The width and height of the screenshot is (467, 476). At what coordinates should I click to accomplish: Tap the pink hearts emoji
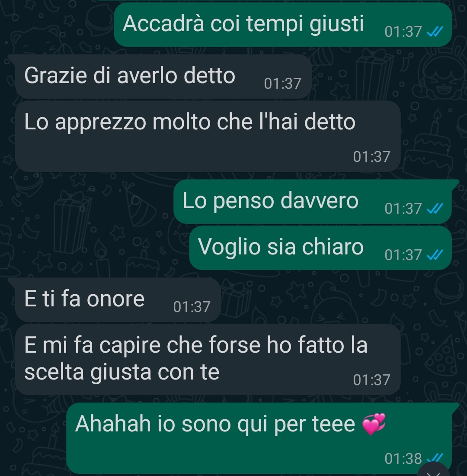point(374,424)
